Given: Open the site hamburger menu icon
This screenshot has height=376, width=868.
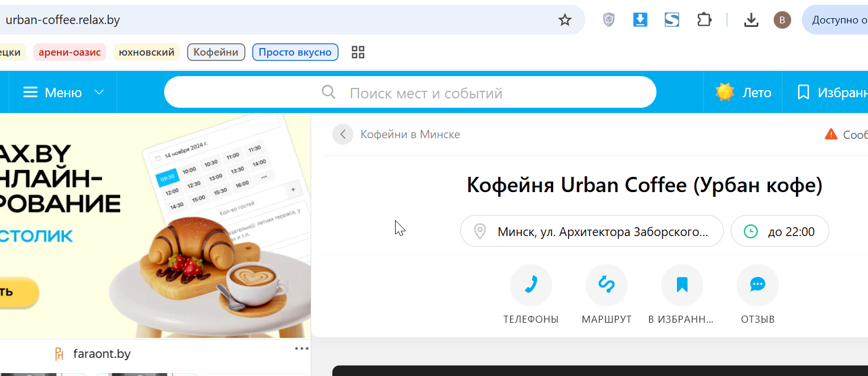Looking at the screenshot, I should [x=30, y=93].
